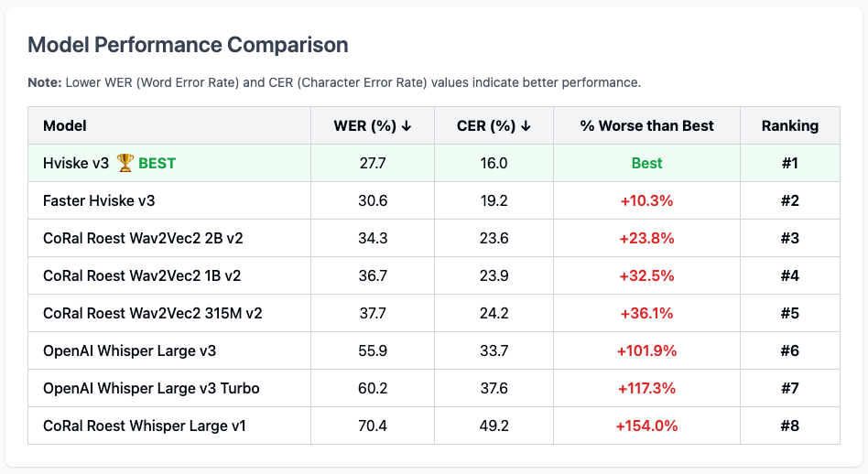Click the +154.0% worse value
The width and height of the screenshot is (868, 474).
646,426
